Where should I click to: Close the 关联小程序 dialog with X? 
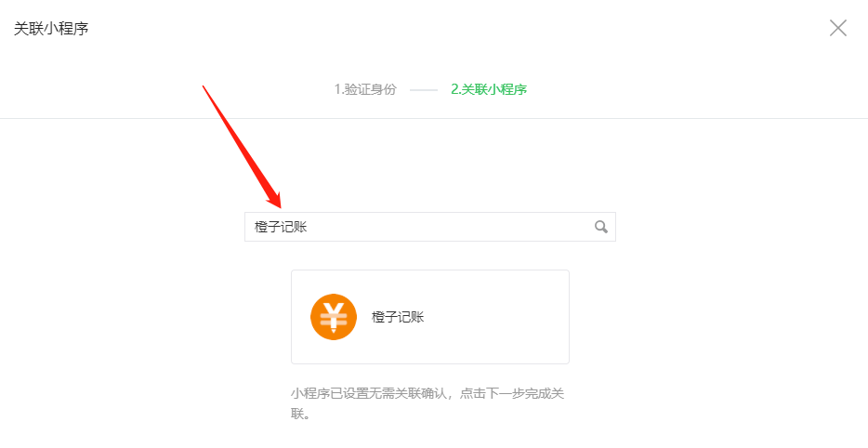(x=838, y=28)
